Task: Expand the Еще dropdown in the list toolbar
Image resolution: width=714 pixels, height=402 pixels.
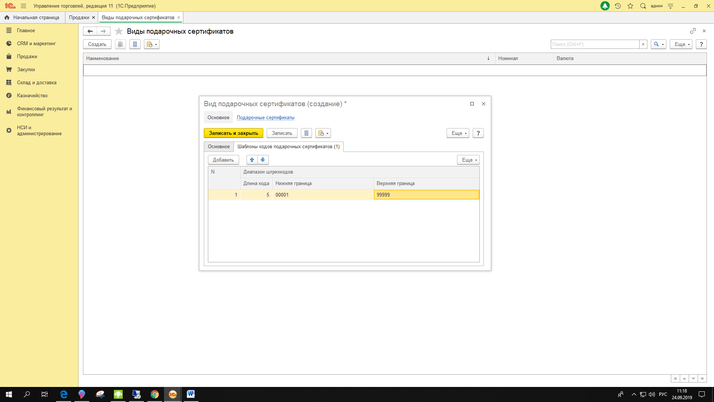Action: pyautogui.click(x=681, y=44)
